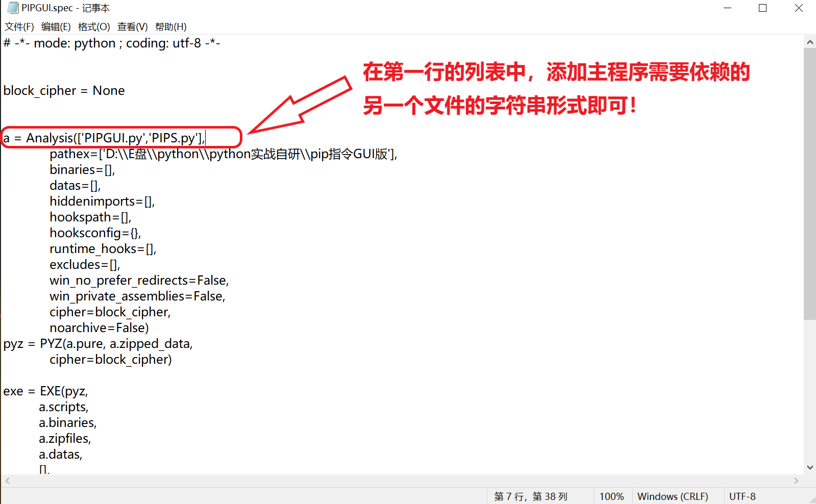Open the 文件(F) menu

19,27
